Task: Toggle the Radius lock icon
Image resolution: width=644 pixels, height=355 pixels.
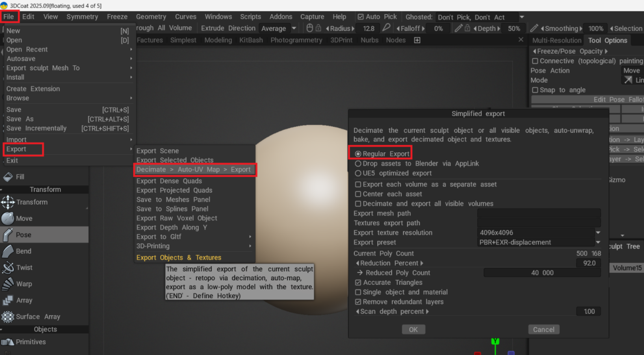Action: click(x=318, y=28)
